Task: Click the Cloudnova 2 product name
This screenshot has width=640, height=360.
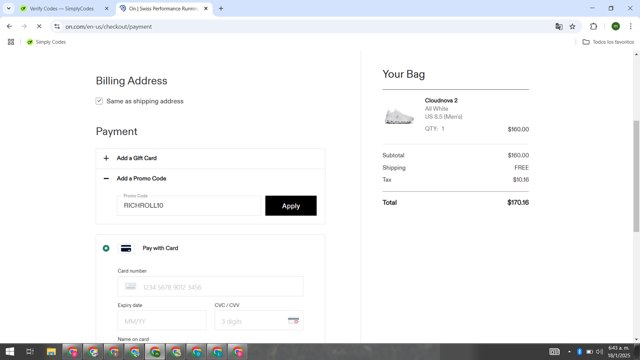Action: (x=441, y=100)
